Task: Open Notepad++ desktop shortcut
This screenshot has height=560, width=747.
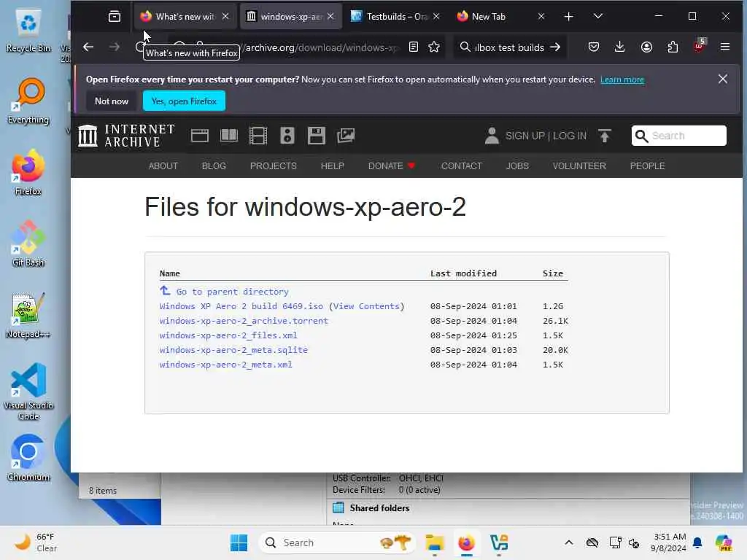Action: coord(28,316)
